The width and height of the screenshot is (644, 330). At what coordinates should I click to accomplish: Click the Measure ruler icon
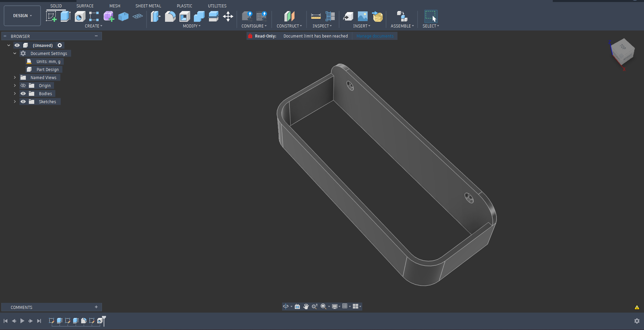point(316,16)
